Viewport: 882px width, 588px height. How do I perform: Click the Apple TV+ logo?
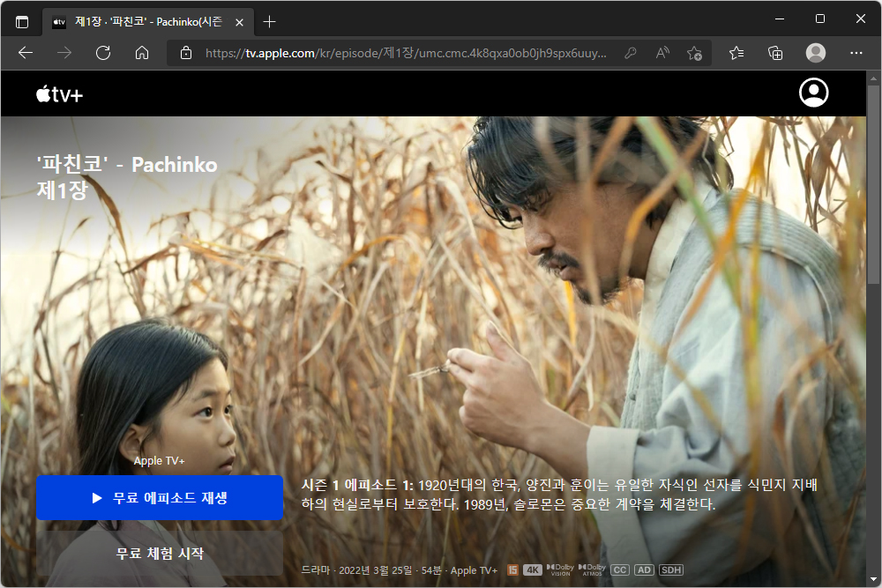pyautogui.click(x=60, y=93)
